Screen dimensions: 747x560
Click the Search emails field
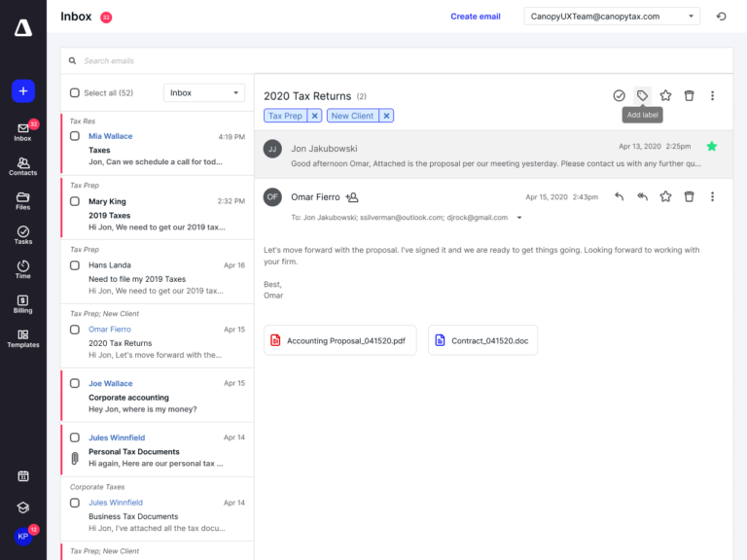click(x=397, y=61)
